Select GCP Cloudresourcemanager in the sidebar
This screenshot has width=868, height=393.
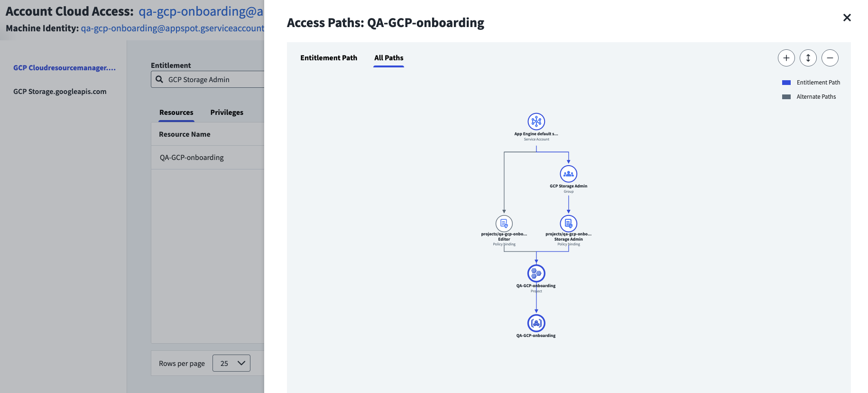65,68
